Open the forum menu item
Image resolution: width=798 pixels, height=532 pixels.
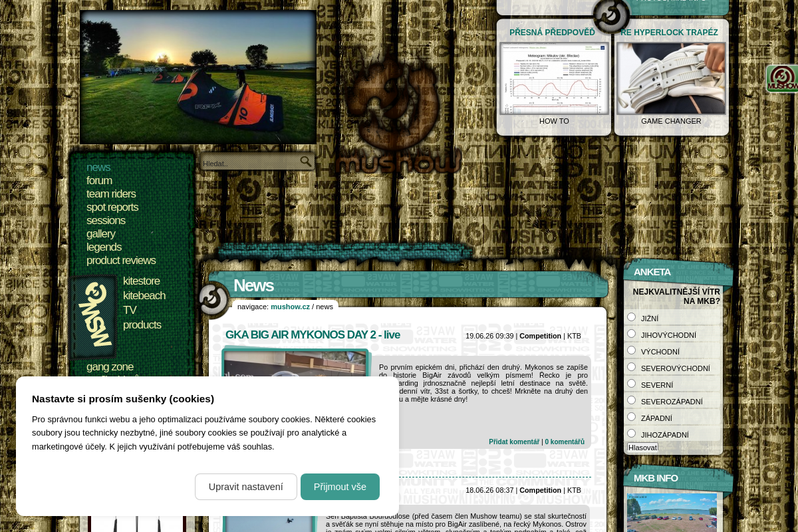[99, 180]
